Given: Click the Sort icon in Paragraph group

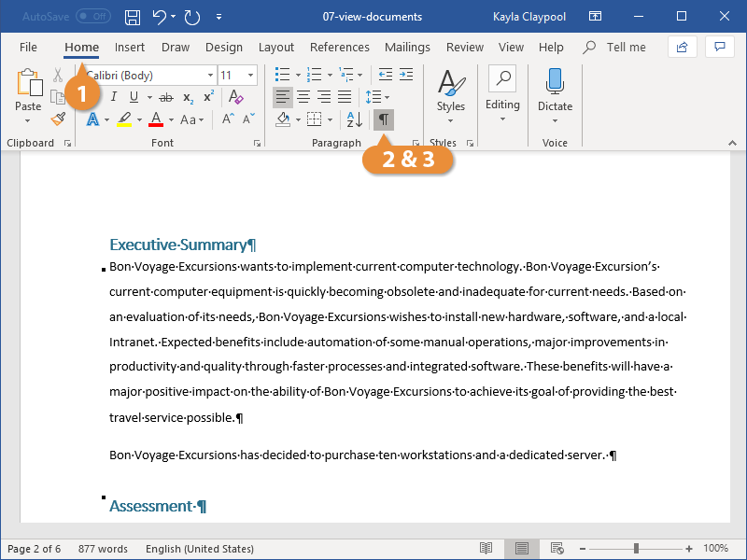Looking at the screenshot, I should click(x=355, y=119).
